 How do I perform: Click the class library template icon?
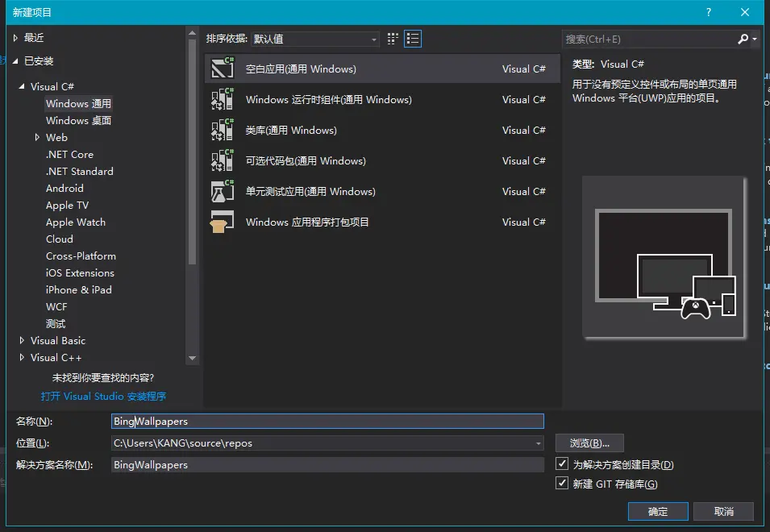click(x=223, y=130)
